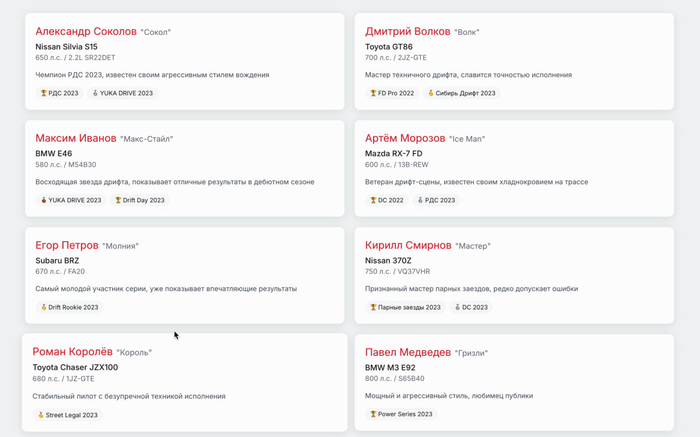Click the trophy icon on Power Series 2023
Image resolution: width=700 pixels, height=437 pixels.
tap(373, 414)
